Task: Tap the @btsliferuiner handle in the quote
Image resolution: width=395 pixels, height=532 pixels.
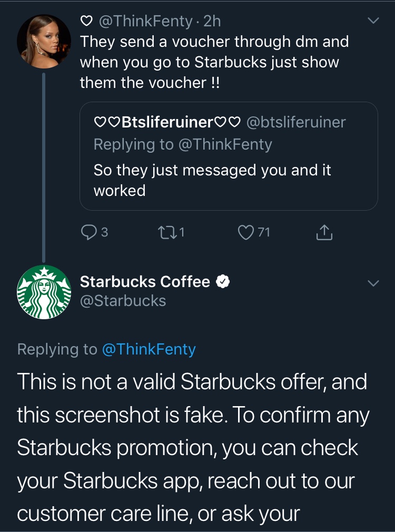Action: tap(296, 122)
